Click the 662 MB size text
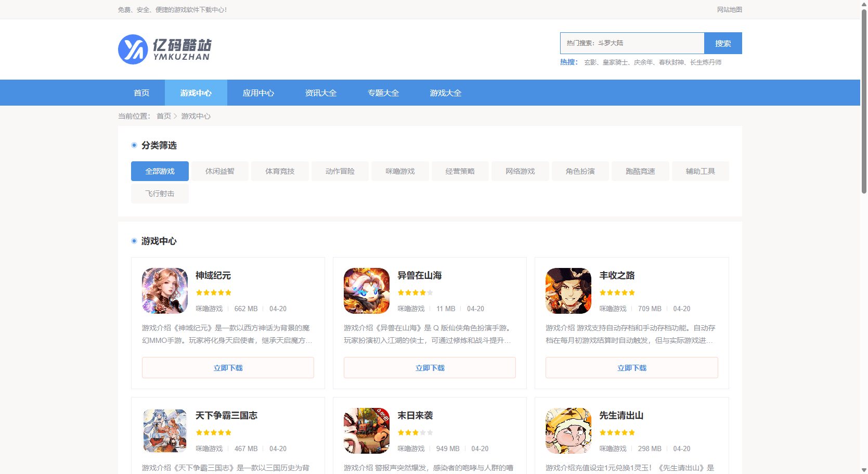The width and height of the screenshot is (868, 474). click(246, 309)
